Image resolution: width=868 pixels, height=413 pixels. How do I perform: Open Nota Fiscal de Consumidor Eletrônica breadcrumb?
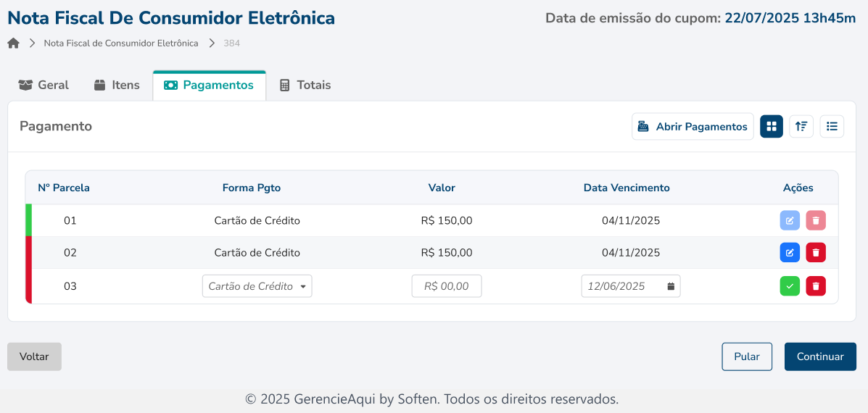[121, 43]
